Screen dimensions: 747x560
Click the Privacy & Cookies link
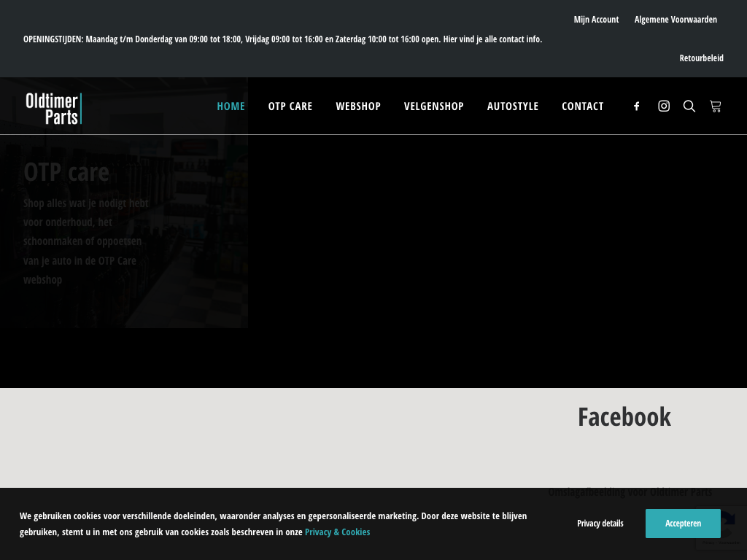(x=337, y=532)
